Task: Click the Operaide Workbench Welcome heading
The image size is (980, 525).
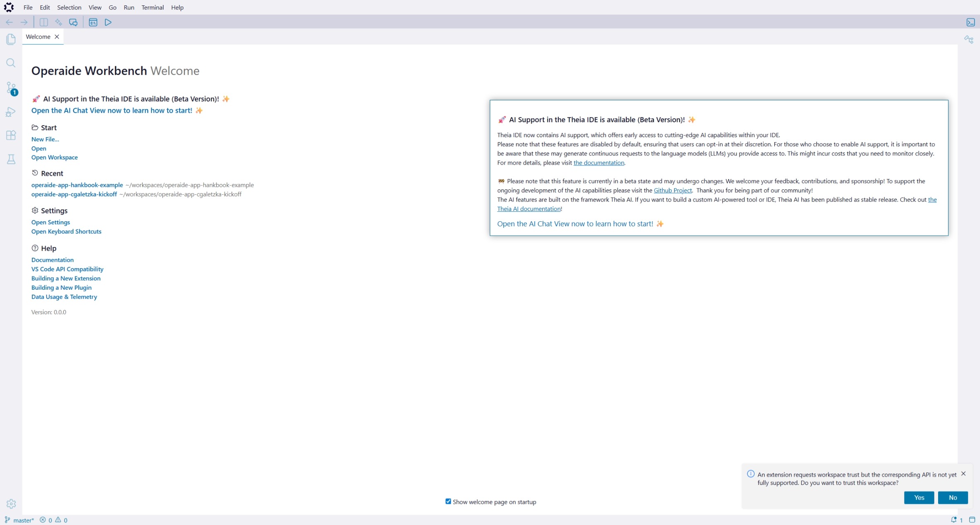Action: 115,71
